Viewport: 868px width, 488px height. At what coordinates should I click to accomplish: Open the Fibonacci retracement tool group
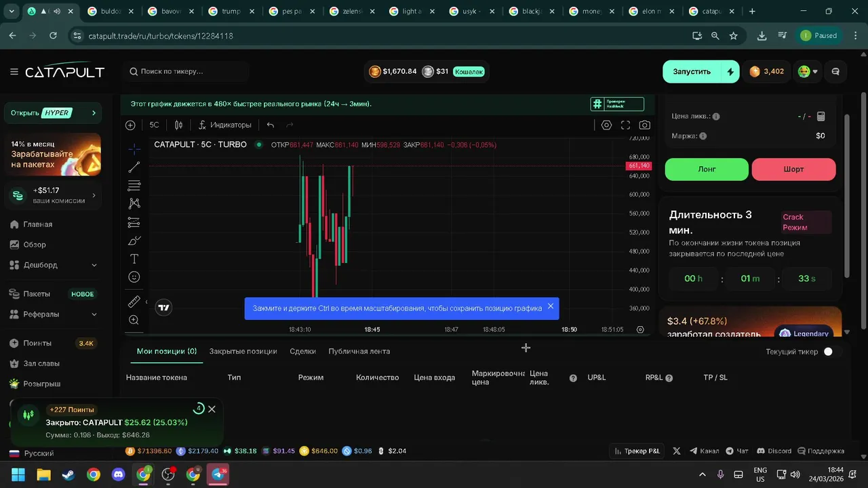(x=134, y=185)
